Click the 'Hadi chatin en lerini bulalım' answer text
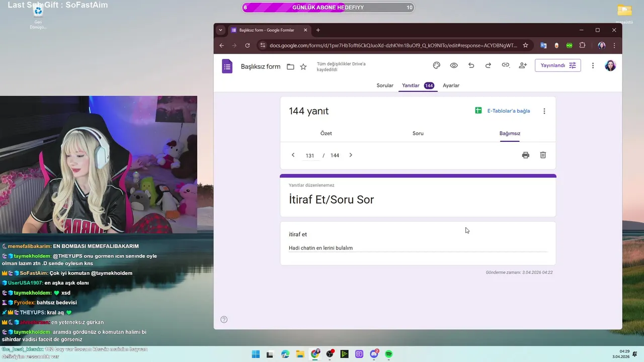This screenshot has width=644, height=362. tap(320, 248)
